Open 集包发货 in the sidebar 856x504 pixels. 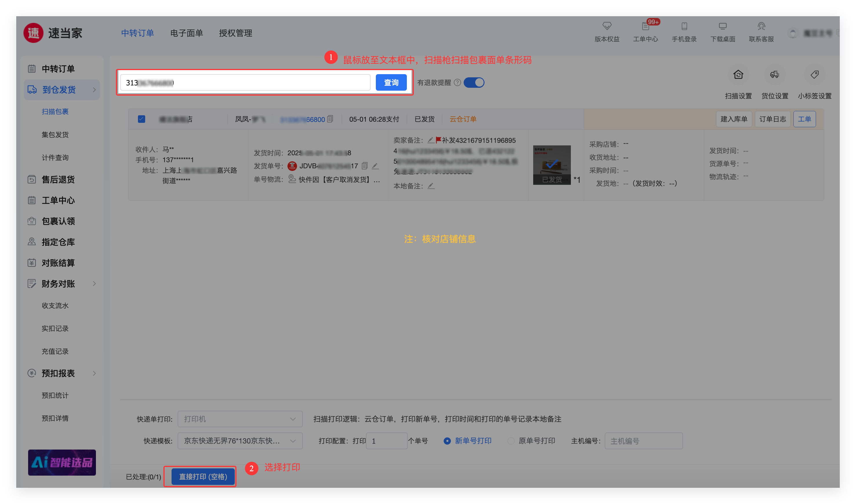(x=55, y=134)
